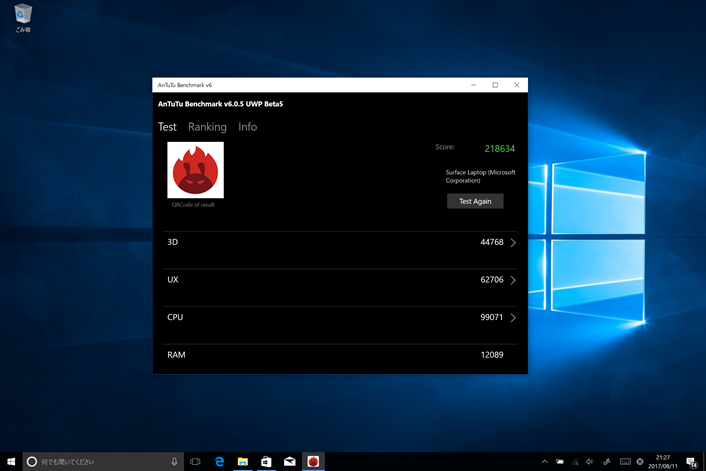Expand the 3D score details chevron
The height and width of the screenshot is (471, 706).
513,243
